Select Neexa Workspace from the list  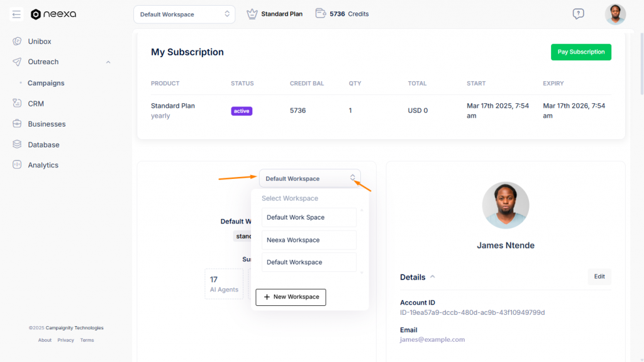point(309,240)
